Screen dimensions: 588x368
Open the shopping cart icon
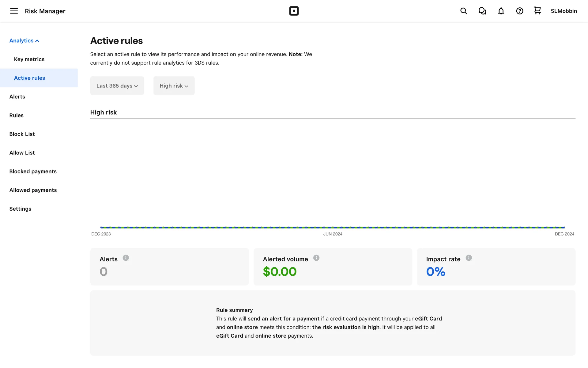coord(537,11)
